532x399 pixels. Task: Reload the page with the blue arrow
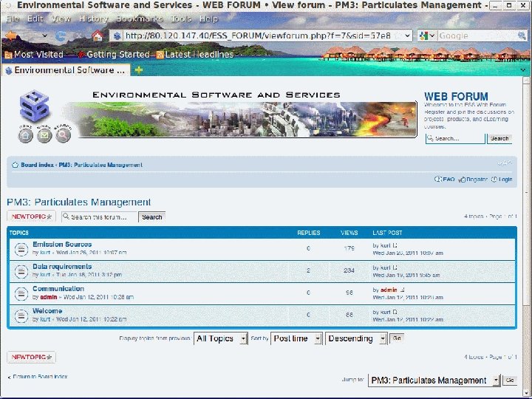(61, 35)
